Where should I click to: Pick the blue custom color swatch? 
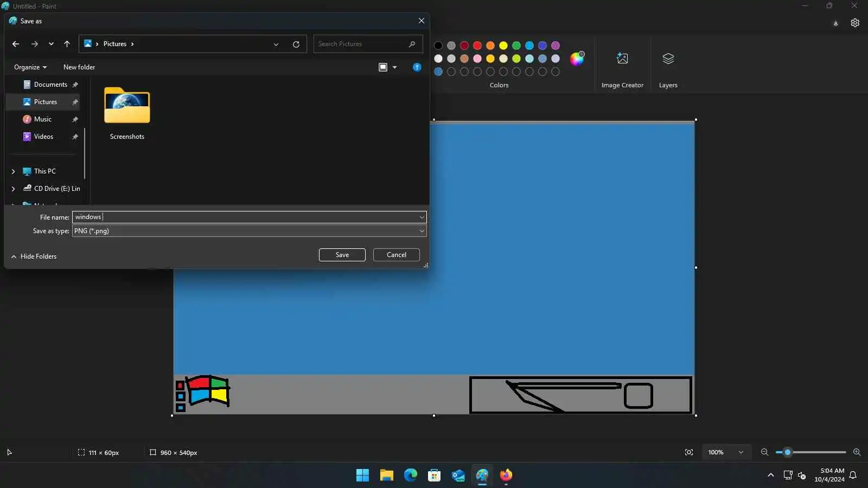438,72
